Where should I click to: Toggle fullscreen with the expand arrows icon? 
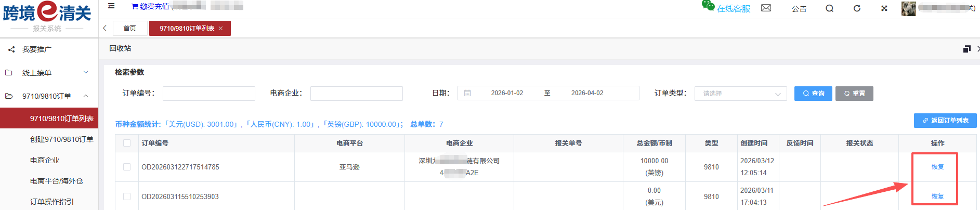coord(884,8)
